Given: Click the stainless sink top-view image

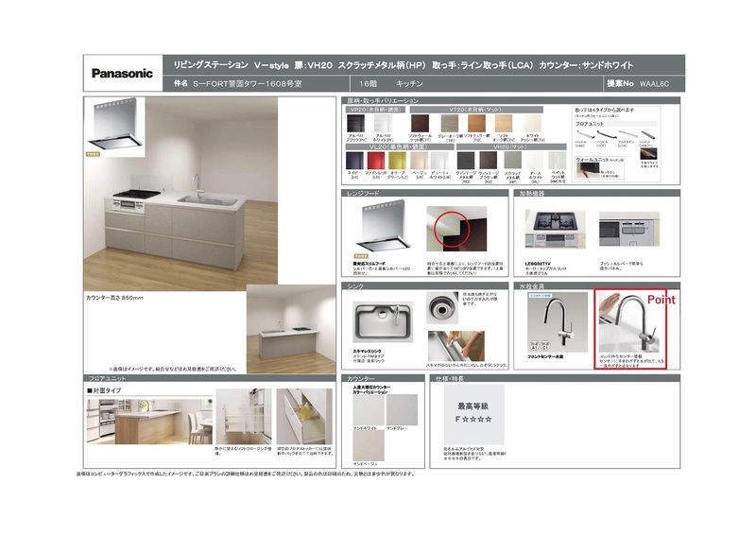Looking at the screenshot, I should [383, 323].
